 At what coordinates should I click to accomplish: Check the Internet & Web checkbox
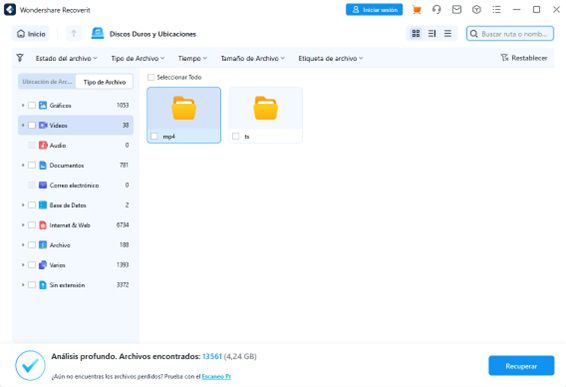pyautogui.click(x=32, y=225)
